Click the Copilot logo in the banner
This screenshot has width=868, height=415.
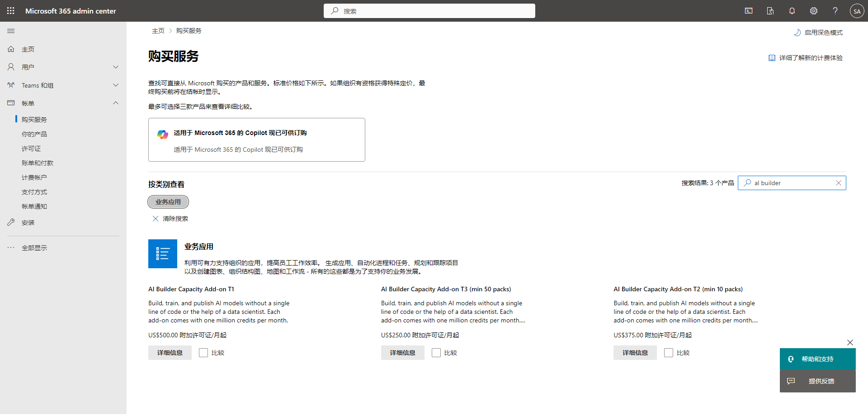163,134
